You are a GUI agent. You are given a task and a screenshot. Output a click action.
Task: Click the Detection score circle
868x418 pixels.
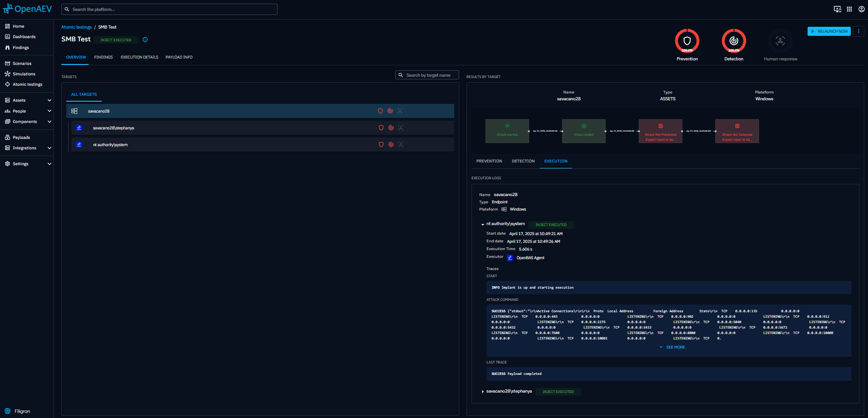click(734, 41)
